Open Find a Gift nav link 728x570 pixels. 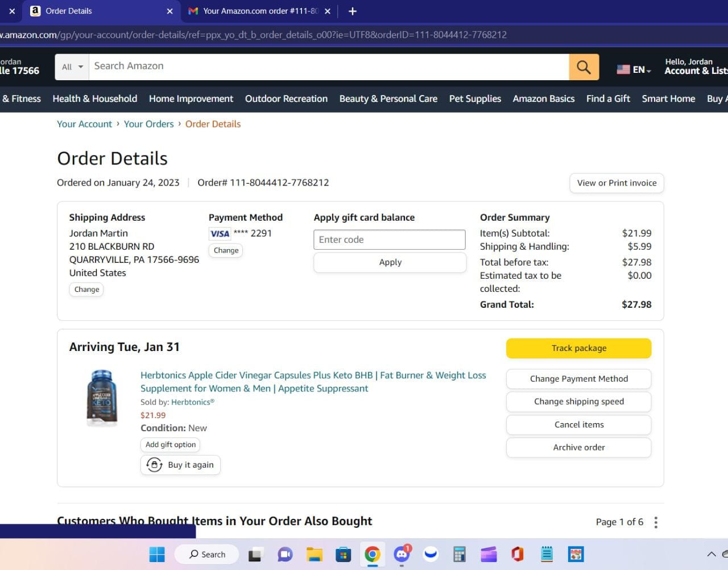(608, 98)
